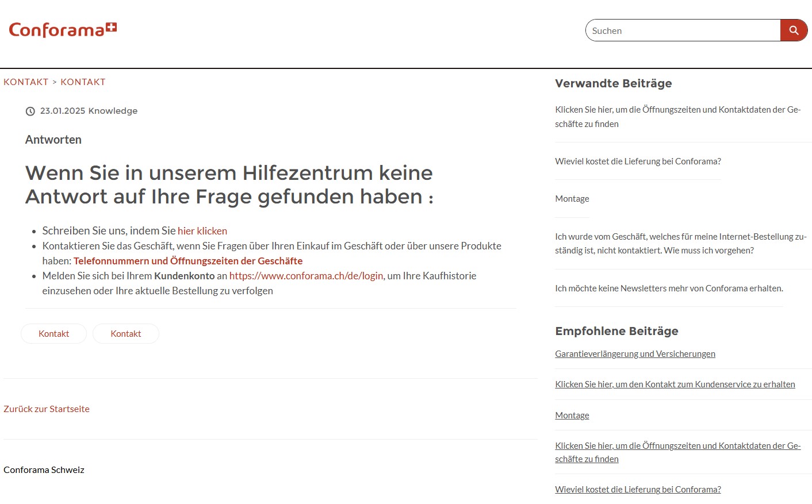812x504 pixels.
Task: Click the clock icon beside the date
Action: [x=30, y=111]
